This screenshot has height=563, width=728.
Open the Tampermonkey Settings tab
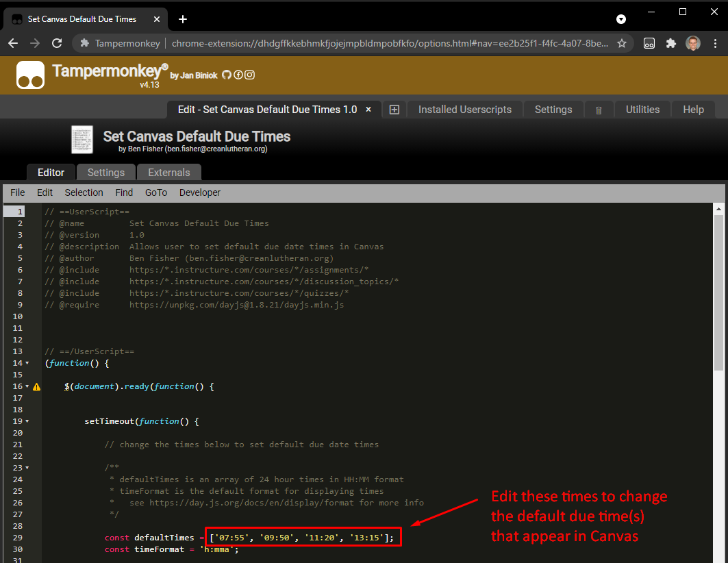(x=553, y=110)
